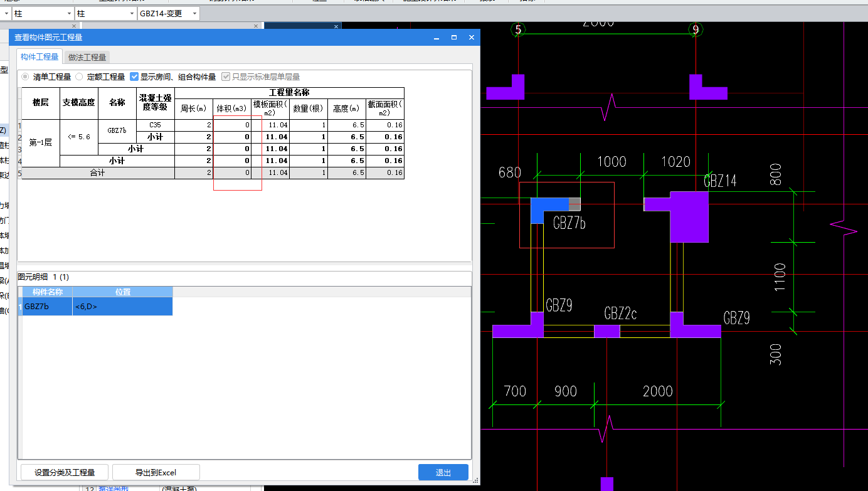Click the dialog title 查看构件图元工程量
This screenshot has height=491, width=868.
[49, 38]
